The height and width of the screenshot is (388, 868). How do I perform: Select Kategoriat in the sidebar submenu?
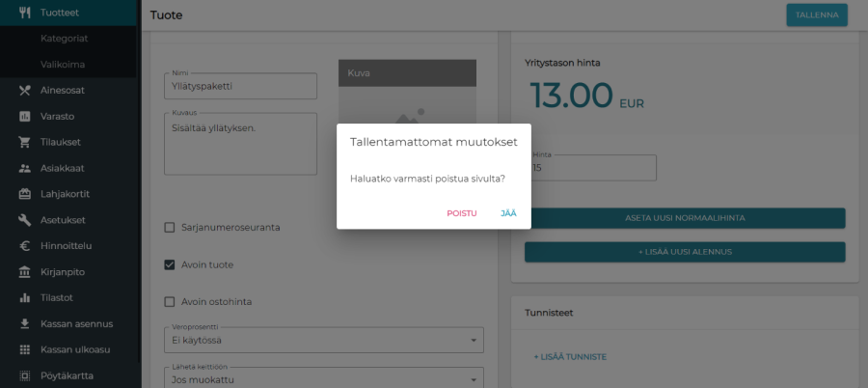coord(65,39)
